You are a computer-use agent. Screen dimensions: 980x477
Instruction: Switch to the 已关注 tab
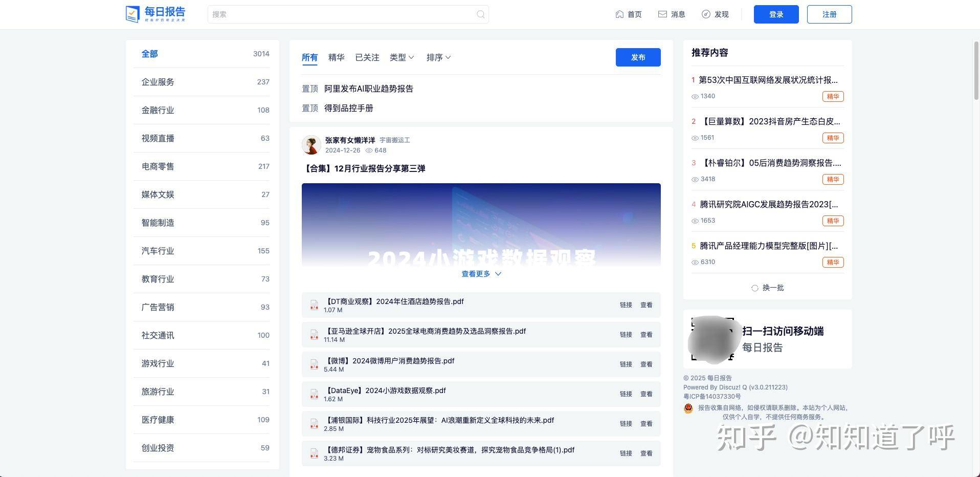[367, 57]
